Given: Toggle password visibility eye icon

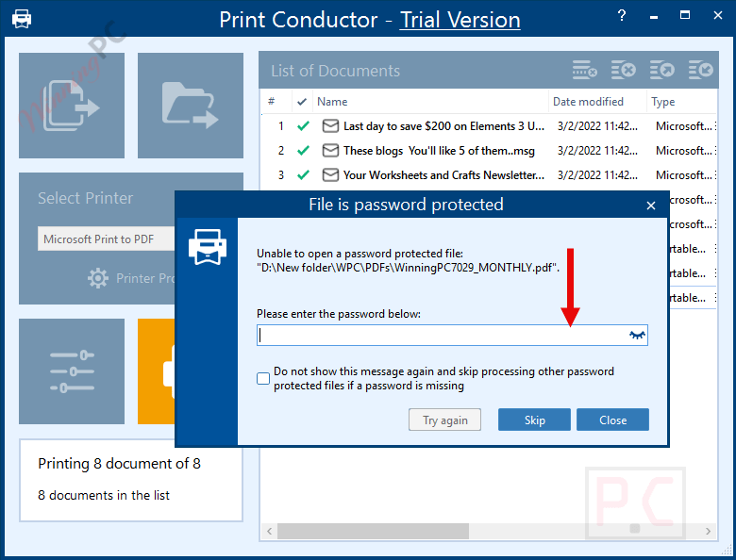Looking at the screenshot, I should (x=637, y=335).
